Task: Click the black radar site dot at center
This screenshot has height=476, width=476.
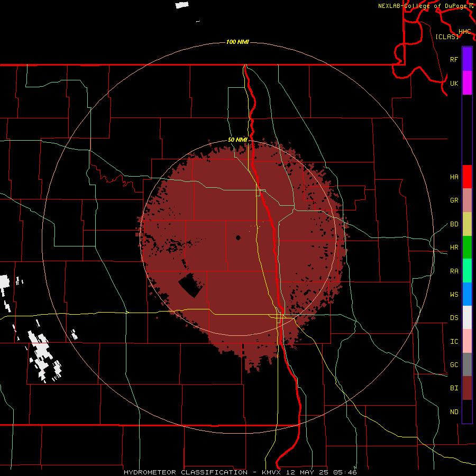Action: [x=239, y=237]
